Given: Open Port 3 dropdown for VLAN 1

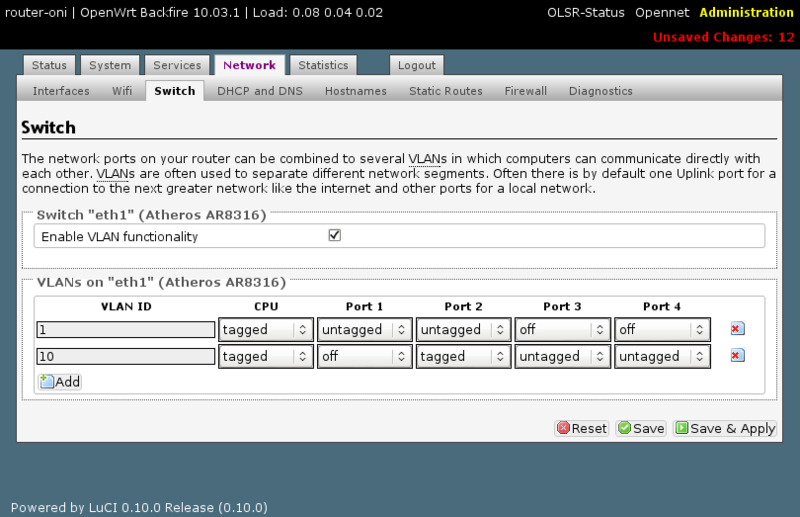Looking at the screenshot, I should tap(562, 329).
